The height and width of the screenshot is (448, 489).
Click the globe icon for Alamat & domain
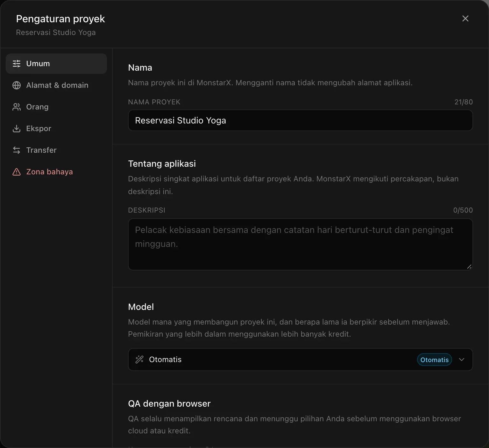[x=17, y=85]
